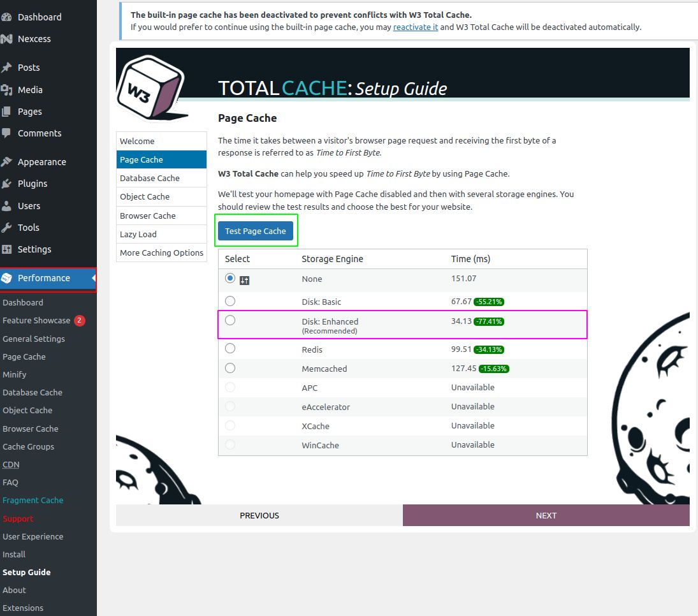
Task: Open CDN submenu item
Action: 11,465
